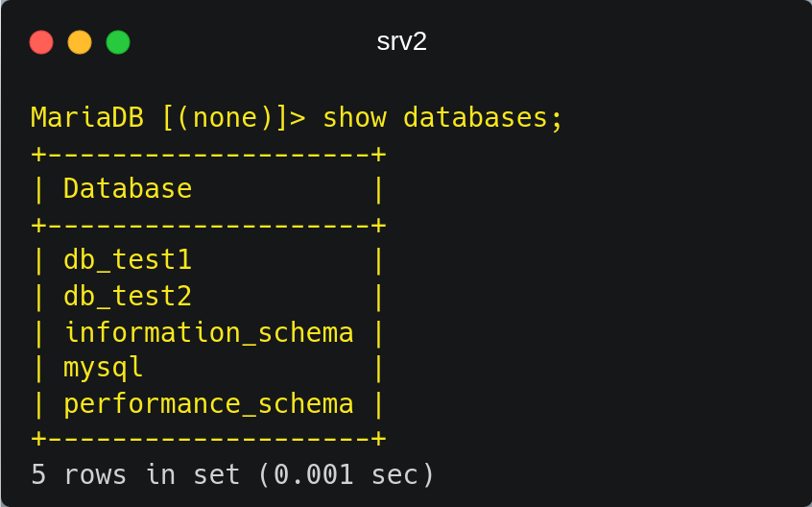Screen dimensions: 812x507
Task: Click the information_schema row
Action: [208, 332]
